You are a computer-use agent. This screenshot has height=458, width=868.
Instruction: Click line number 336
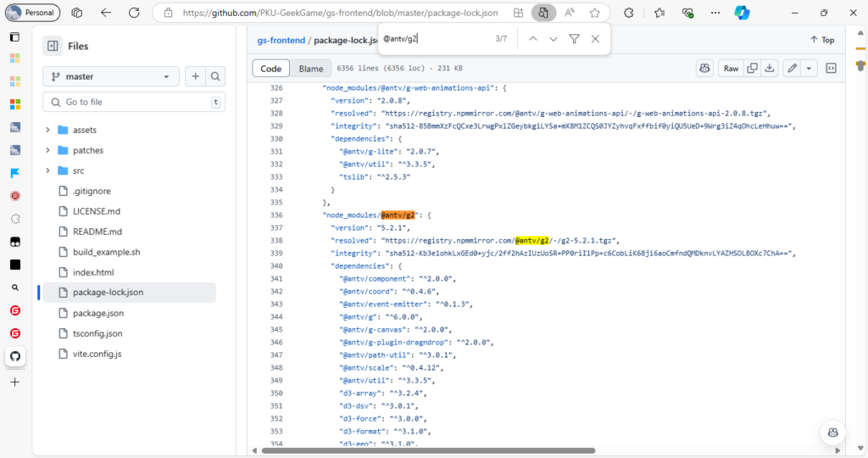coord(276,215)
